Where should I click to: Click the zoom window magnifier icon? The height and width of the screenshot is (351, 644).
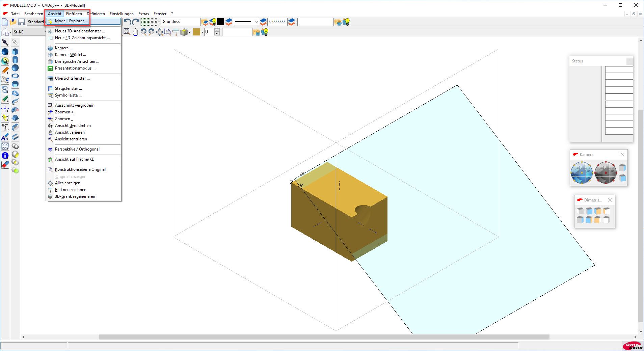coord(127,32)
